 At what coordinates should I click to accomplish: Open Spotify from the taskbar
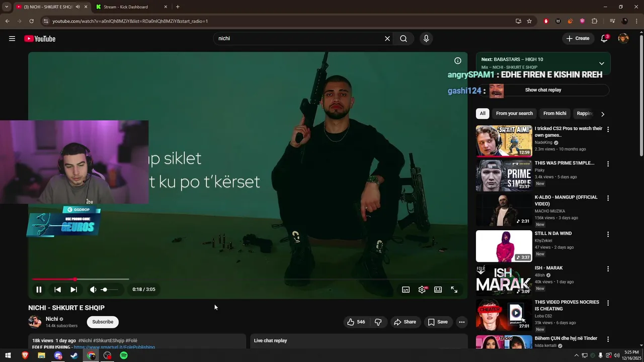click(x=124, y=355)
